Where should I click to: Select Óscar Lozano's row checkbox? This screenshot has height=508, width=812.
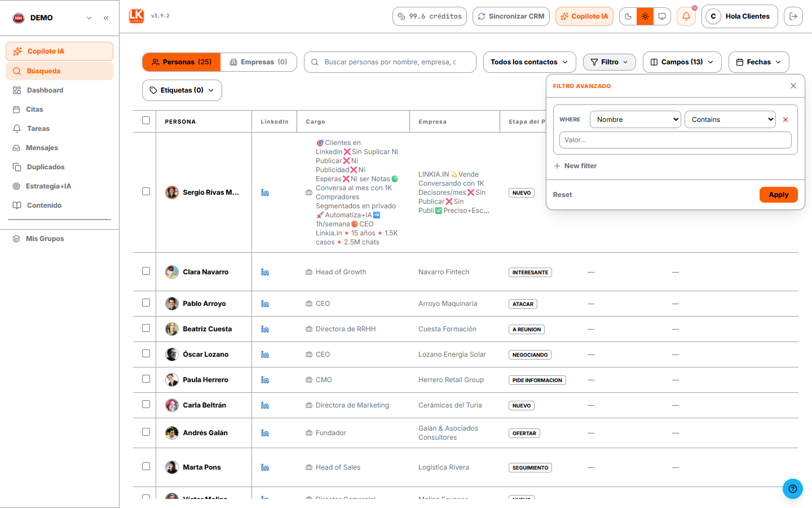coord(146,353)
